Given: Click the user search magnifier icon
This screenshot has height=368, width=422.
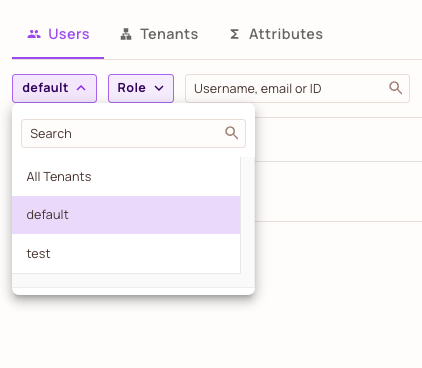Looking at the screenshot, I should click(x=395, y=88).
